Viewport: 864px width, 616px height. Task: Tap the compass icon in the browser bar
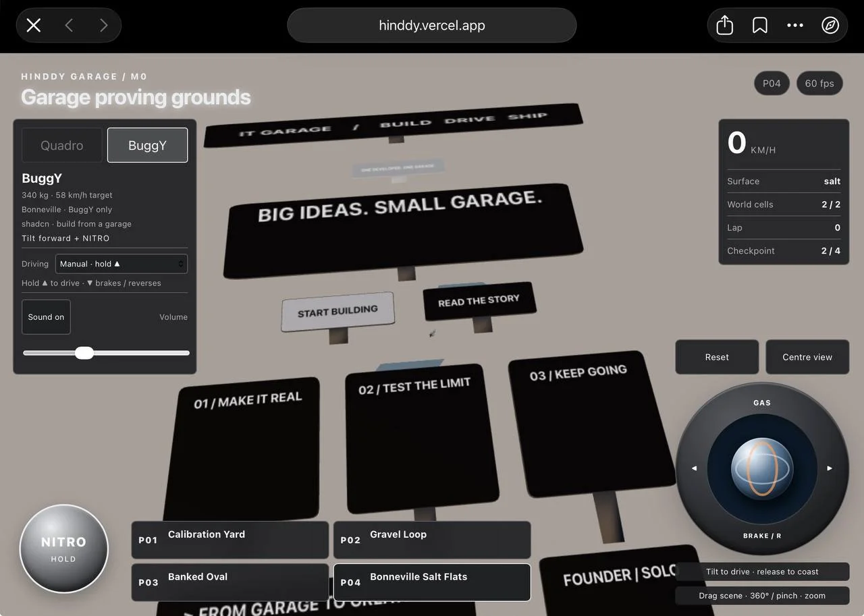click(x=830, y=26)
